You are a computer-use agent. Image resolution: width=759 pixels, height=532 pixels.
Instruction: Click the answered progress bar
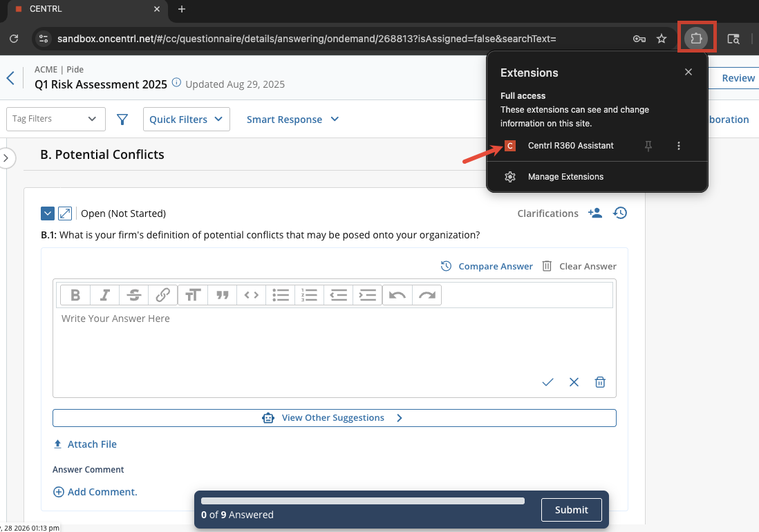tap(362, 501)
